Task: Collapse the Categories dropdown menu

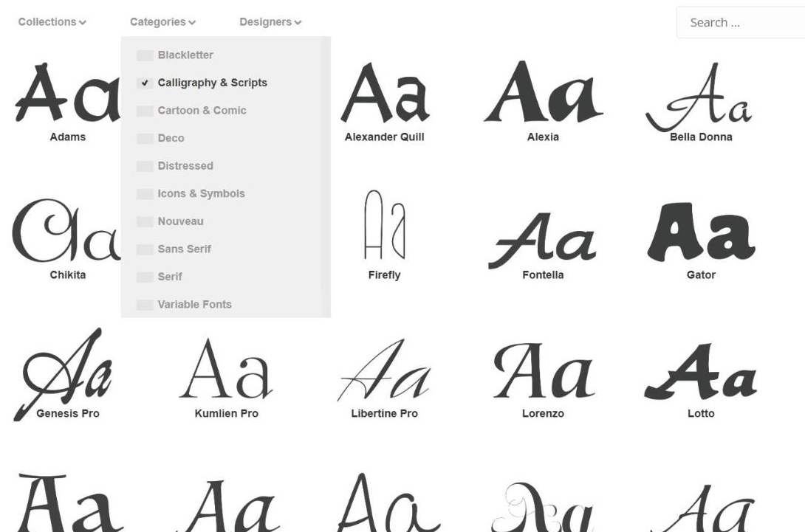Action: coord(162,22)
